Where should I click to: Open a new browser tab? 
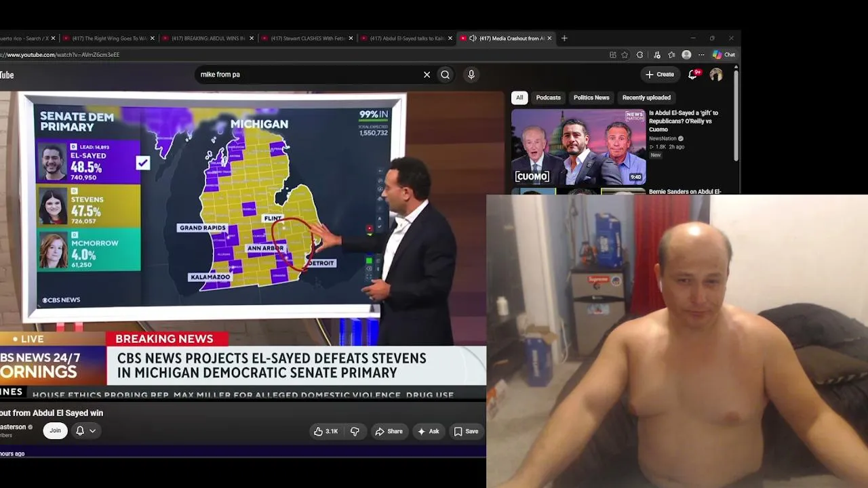click(564, 39)
